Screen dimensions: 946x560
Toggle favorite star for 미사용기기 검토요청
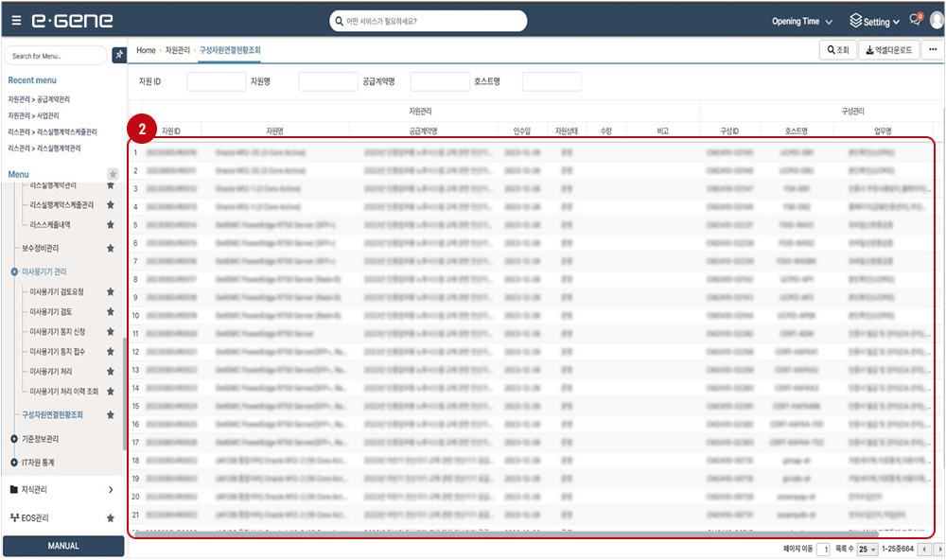(111, 292)
